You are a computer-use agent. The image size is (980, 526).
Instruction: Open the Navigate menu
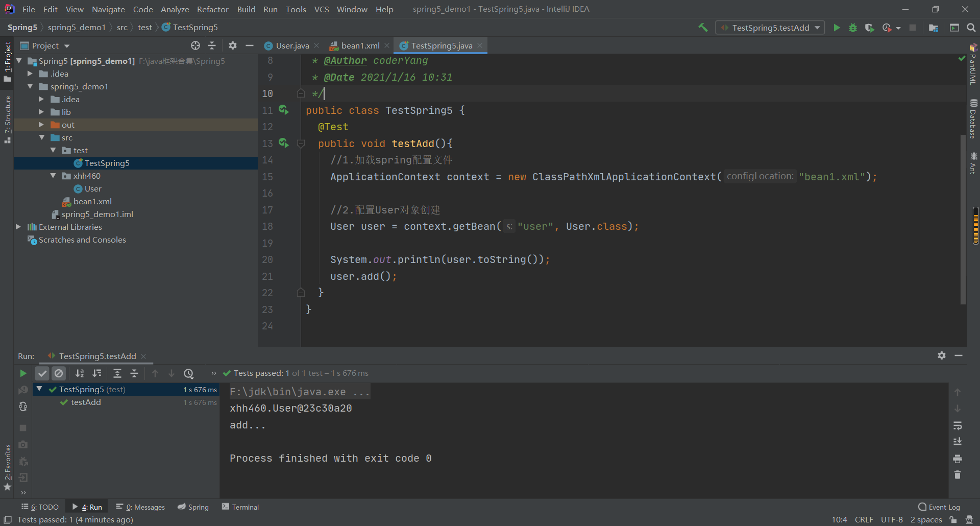pos(108,9)
